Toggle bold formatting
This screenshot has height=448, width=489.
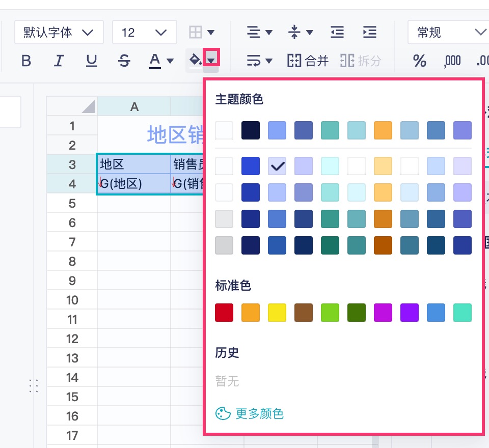pos(26,61)
